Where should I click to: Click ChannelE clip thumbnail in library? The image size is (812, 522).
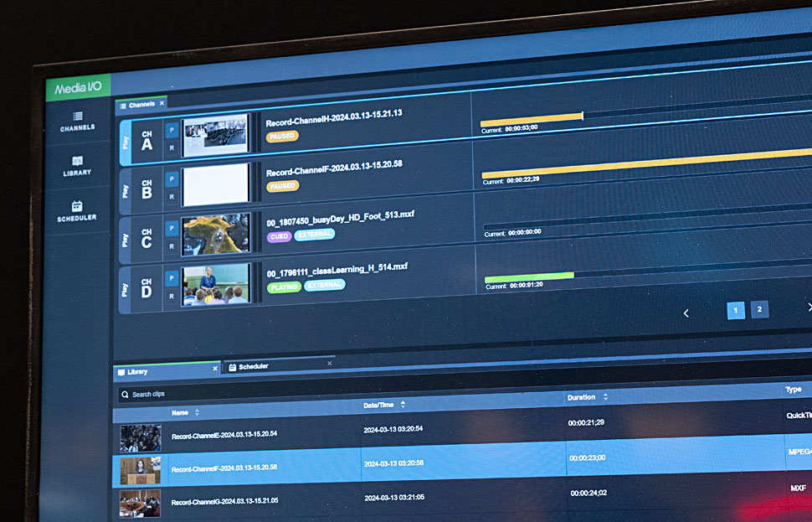[x=141, y=438]
